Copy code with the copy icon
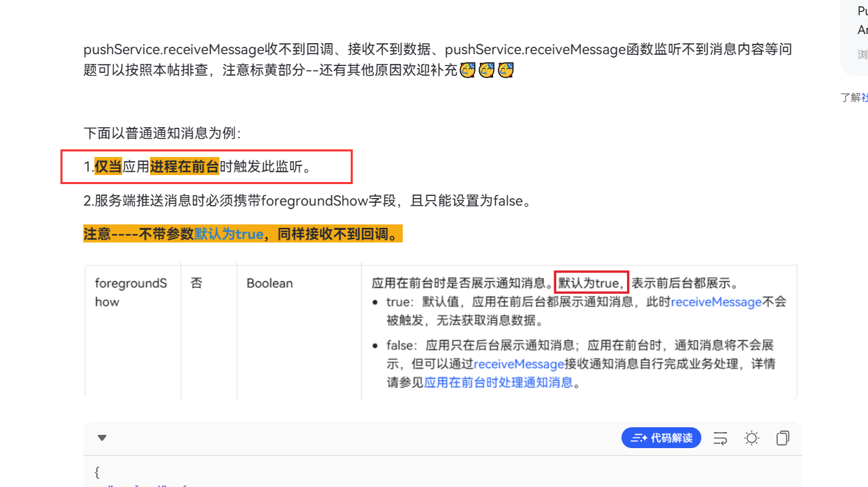 [x=783, y=438]
